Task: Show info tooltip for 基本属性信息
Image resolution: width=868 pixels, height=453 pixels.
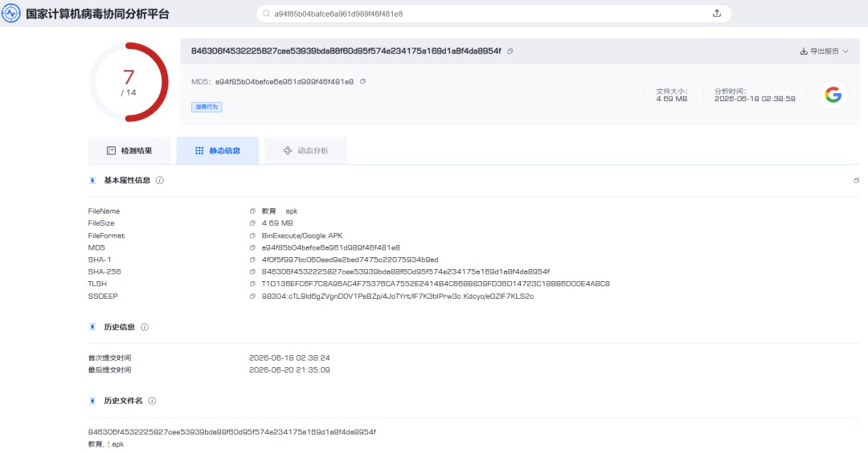Action: pyautogui.click(x=159, y=180)
